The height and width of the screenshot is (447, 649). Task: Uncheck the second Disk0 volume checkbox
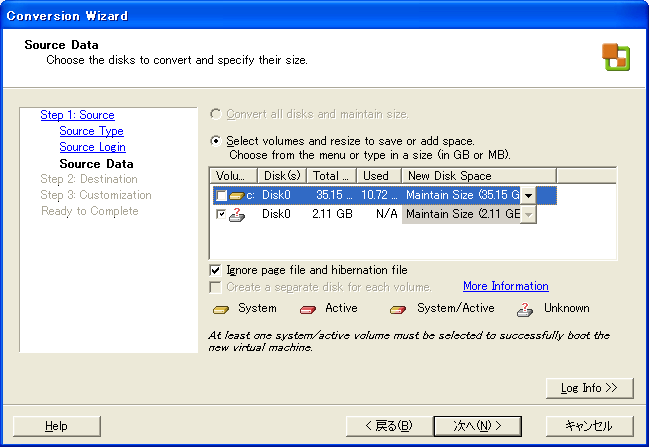[221, 214]
